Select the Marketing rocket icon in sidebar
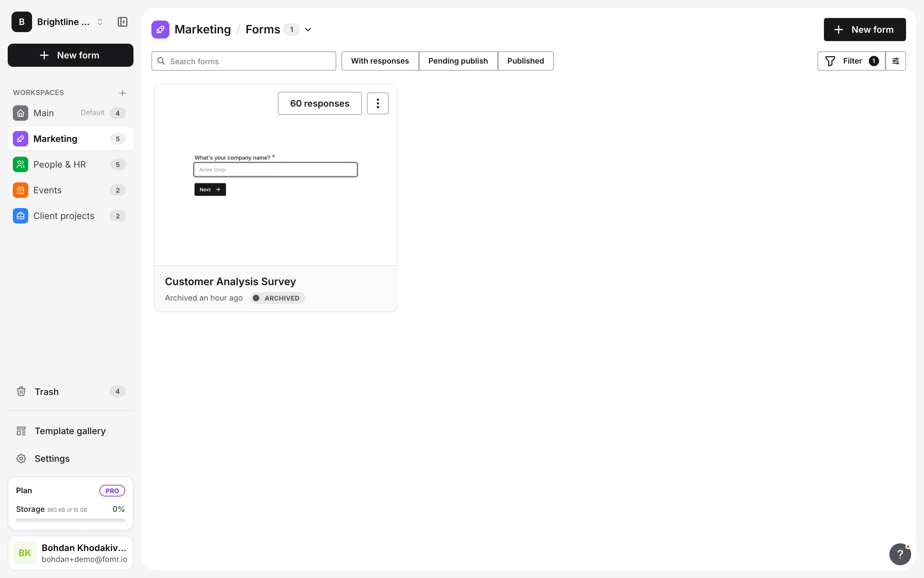The width and height of the screenshot is (924, 578). 21,138
